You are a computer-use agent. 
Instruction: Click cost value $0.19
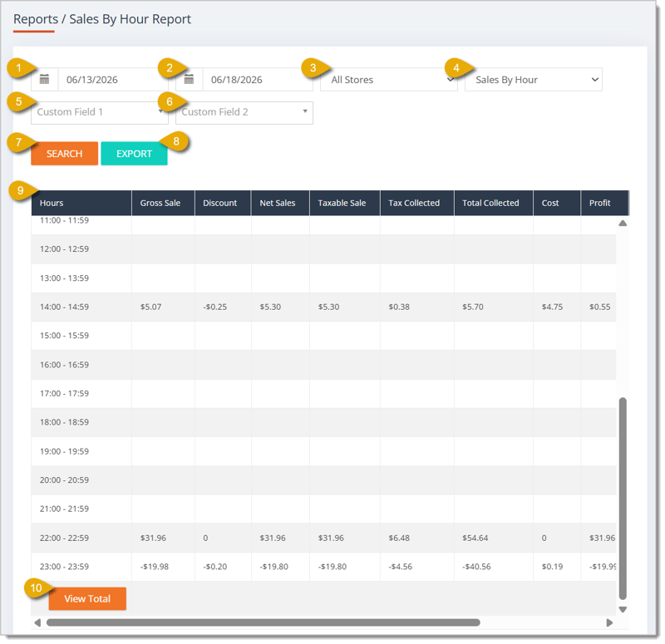click(x=552, y=567)
